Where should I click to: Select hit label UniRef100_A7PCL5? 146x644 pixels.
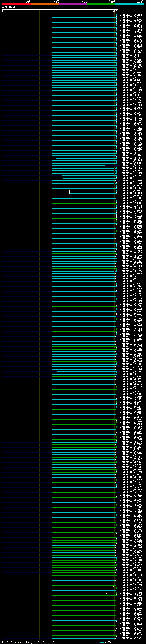[131, 128]
